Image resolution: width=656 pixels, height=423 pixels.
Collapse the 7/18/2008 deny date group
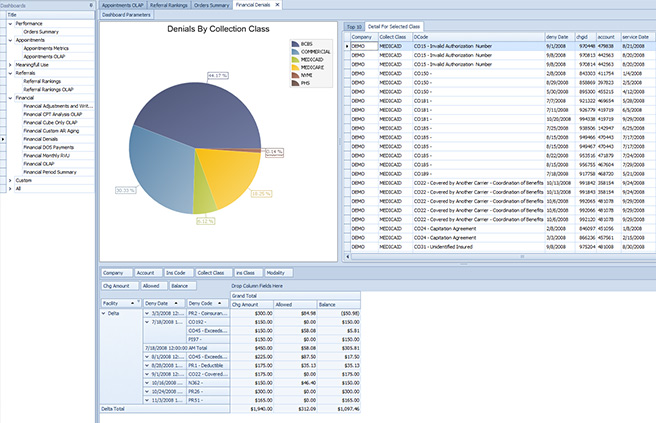coord(148,322)
